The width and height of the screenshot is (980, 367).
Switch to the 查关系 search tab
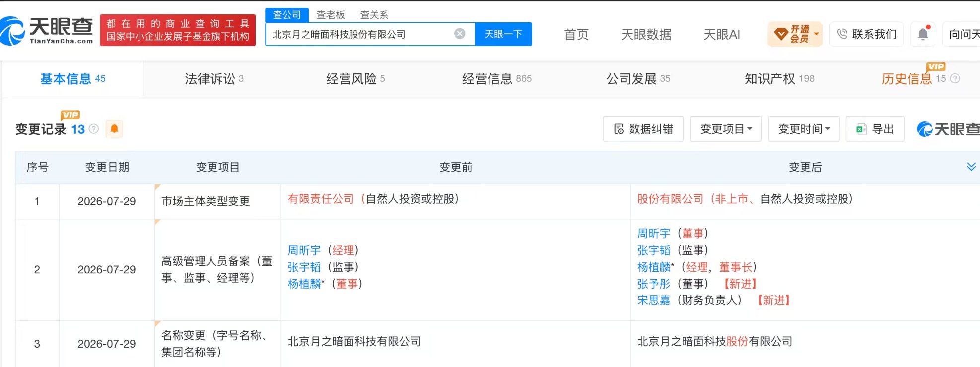tap(374, 15)
